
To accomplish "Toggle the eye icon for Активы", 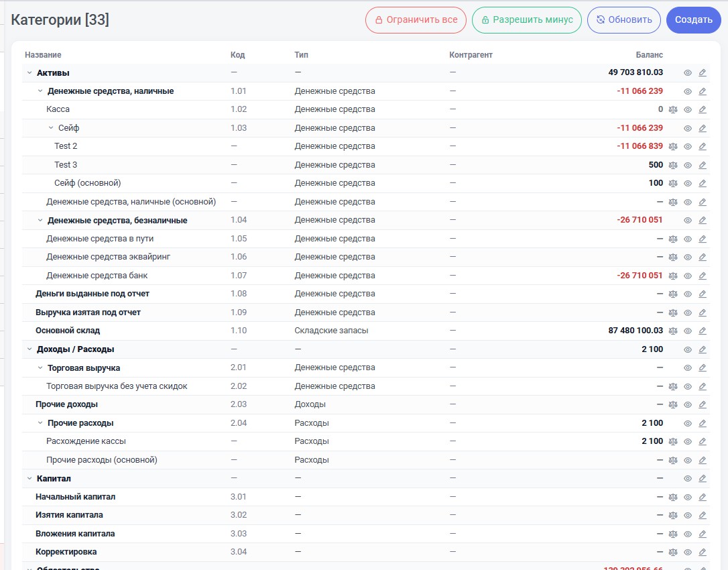I will point(688,73).
